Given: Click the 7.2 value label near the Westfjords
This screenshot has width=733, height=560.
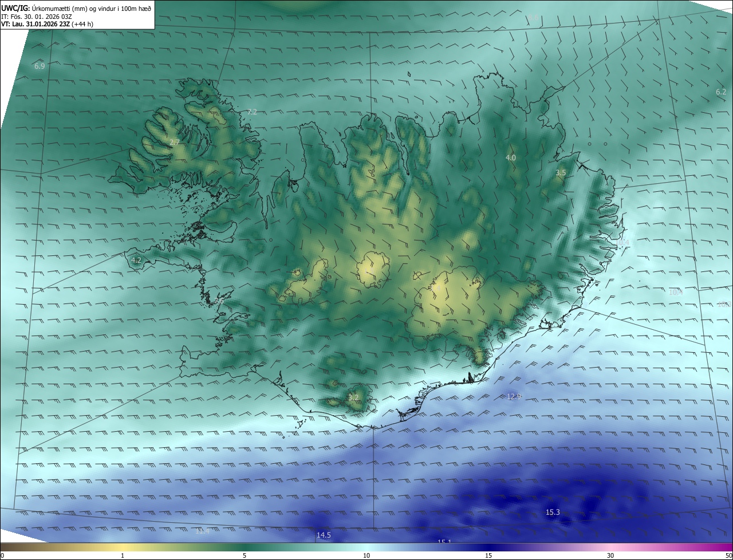Looking at the screenshot, I should [x=252, y=112].
